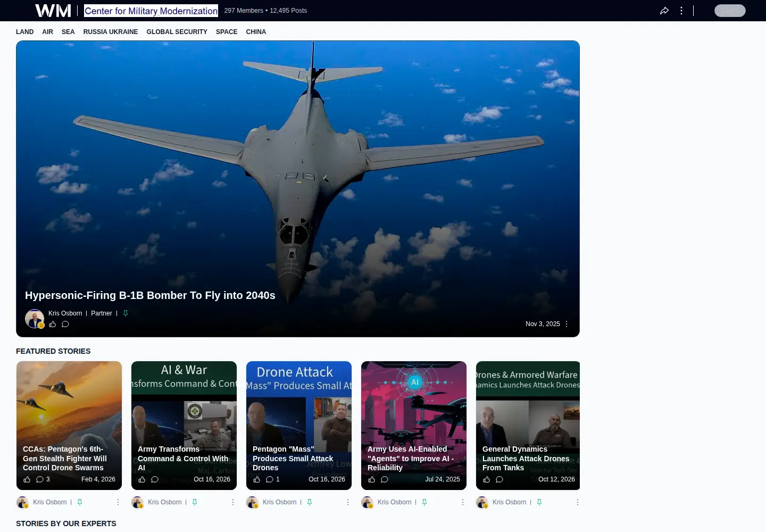Open the LAND section
Screen dimensions: 766x532
[25, 32]
